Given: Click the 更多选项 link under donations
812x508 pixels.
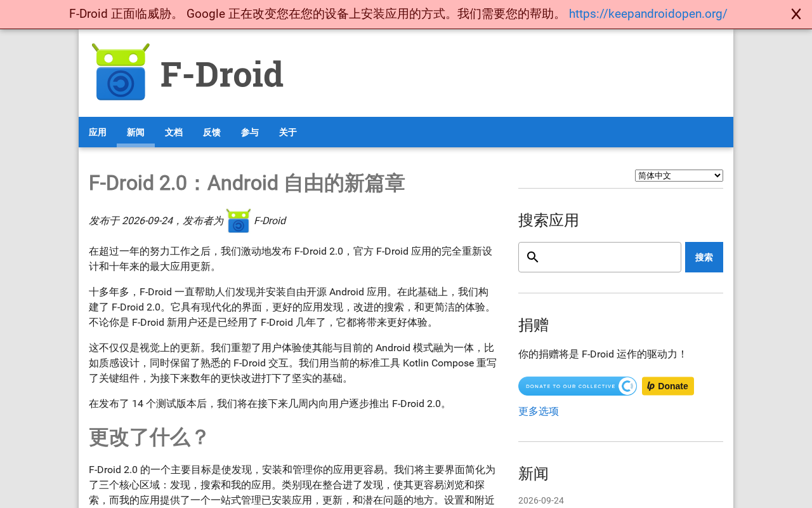Looking at the screenshot, I should [539, 411].
